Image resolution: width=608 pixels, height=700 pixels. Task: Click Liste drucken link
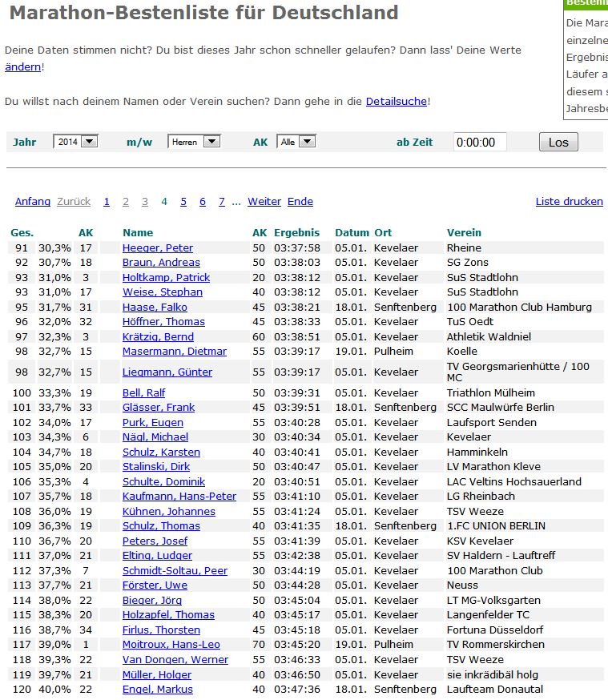pos(570,201)
